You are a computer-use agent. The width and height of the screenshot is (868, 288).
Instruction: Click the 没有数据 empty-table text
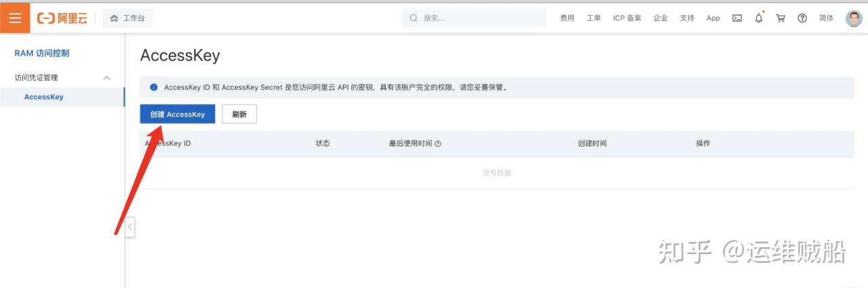pos(496,173)
